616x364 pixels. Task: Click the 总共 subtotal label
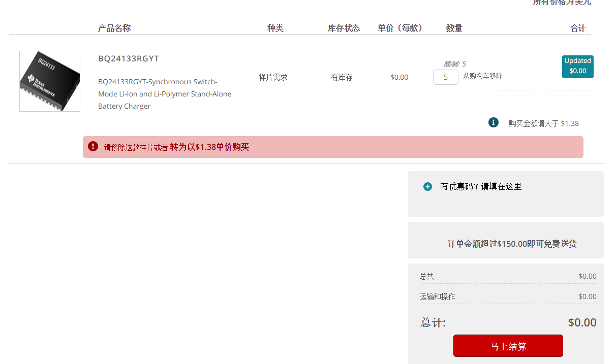[x=427, y=276]
